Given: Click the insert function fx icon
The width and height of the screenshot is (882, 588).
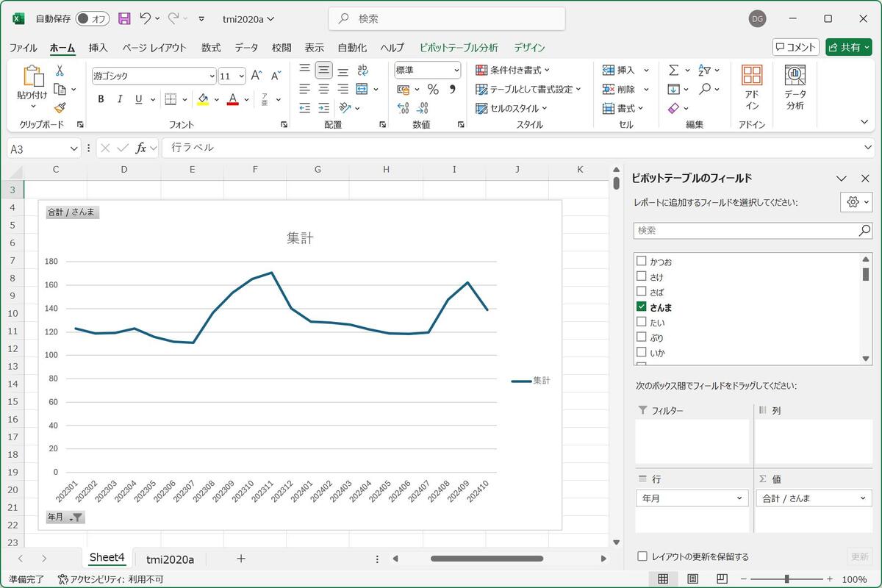Looking at the screenshot, I should [141, 148].
